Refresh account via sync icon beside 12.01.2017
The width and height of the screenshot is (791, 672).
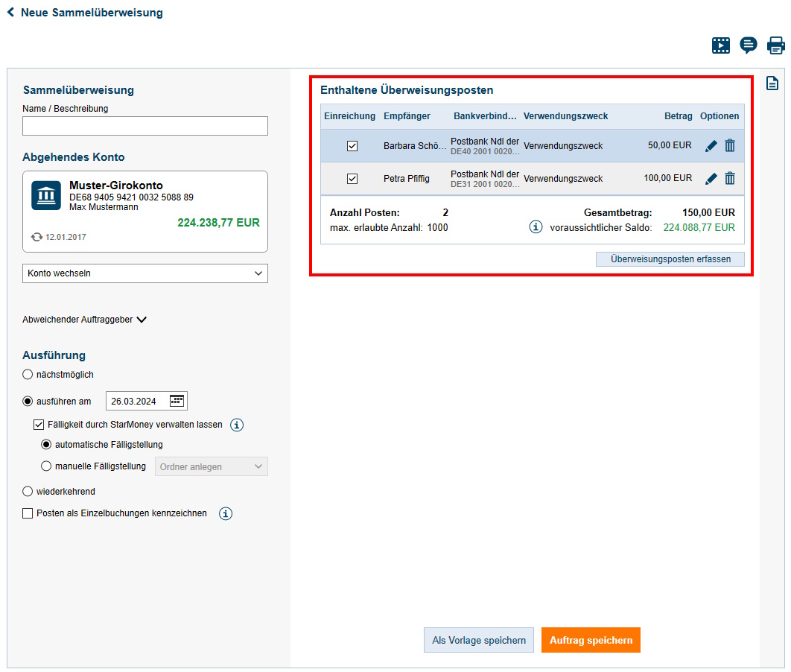coord(36,237)
